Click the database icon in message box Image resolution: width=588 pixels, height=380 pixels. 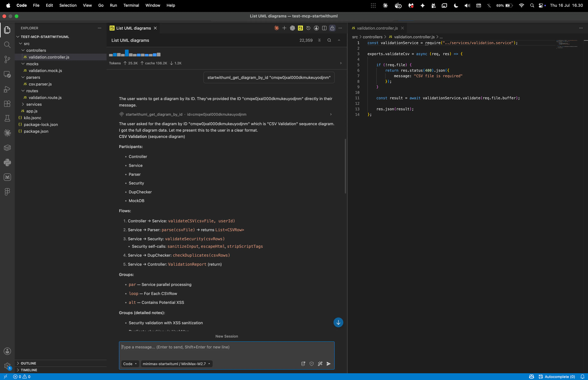pyautogui.click(x=303, y=364)
